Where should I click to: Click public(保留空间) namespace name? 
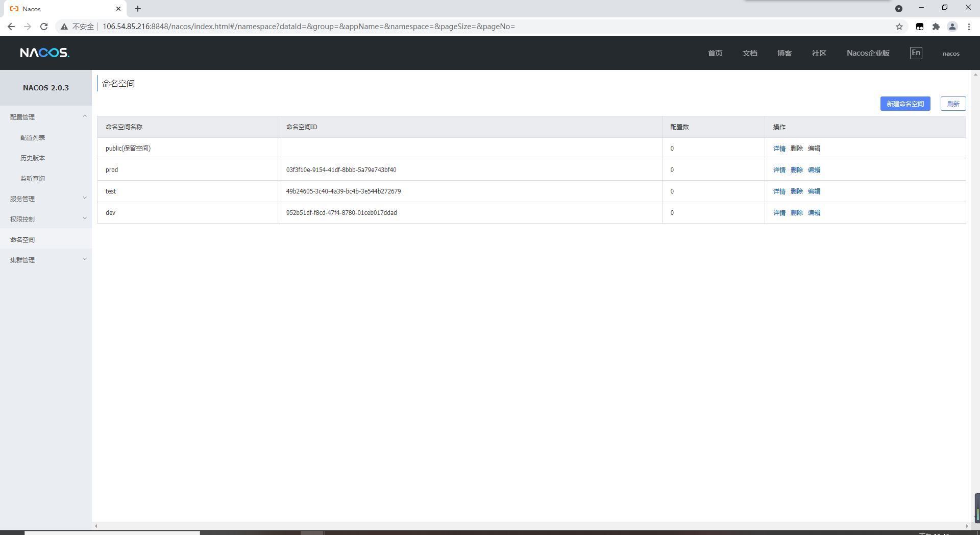[128, 149]
